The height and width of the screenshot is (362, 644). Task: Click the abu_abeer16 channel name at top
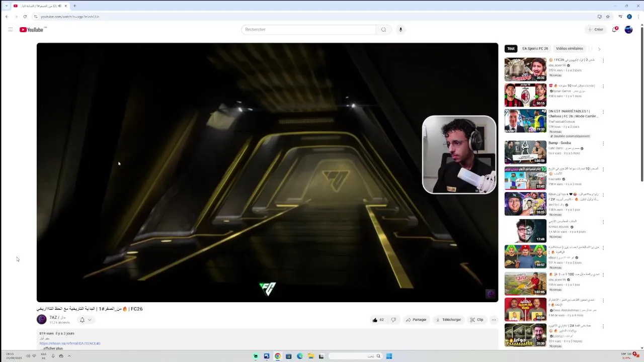(x=557, y=65)
